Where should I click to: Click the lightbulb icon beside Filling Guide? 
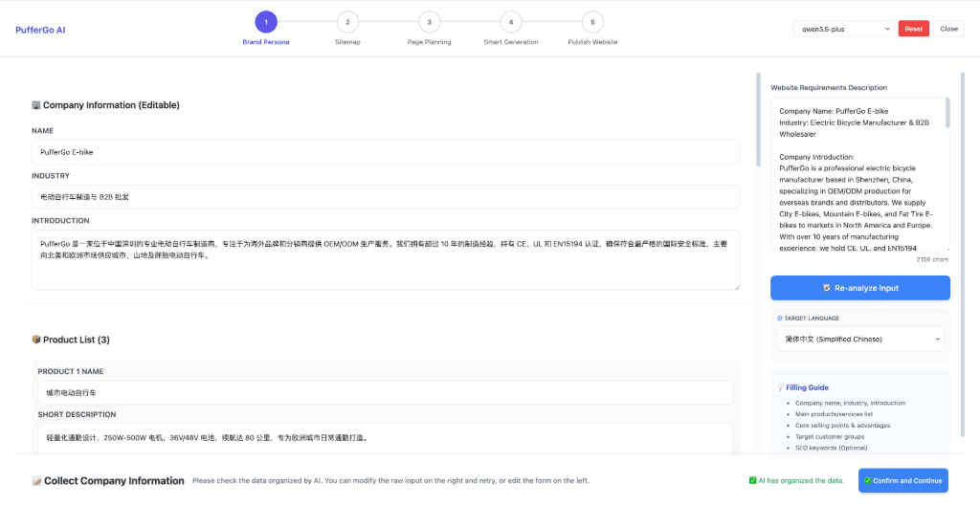click(780, 387)
